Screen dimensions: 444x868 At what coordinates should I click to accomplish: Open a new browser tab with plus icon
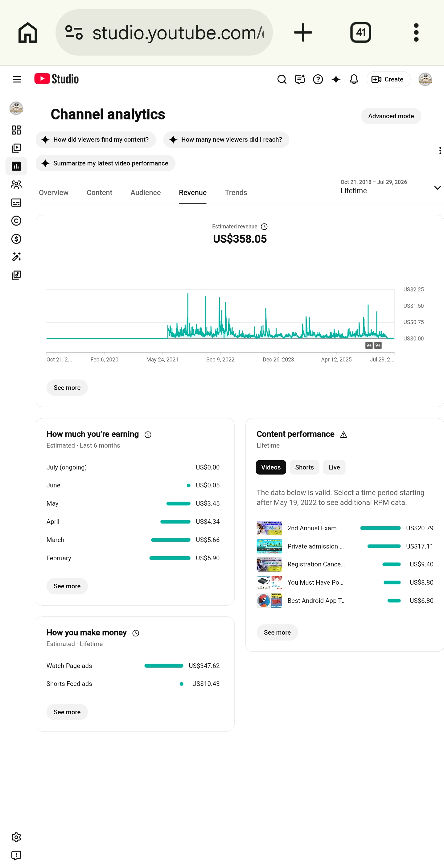click(x=303, y=33)
